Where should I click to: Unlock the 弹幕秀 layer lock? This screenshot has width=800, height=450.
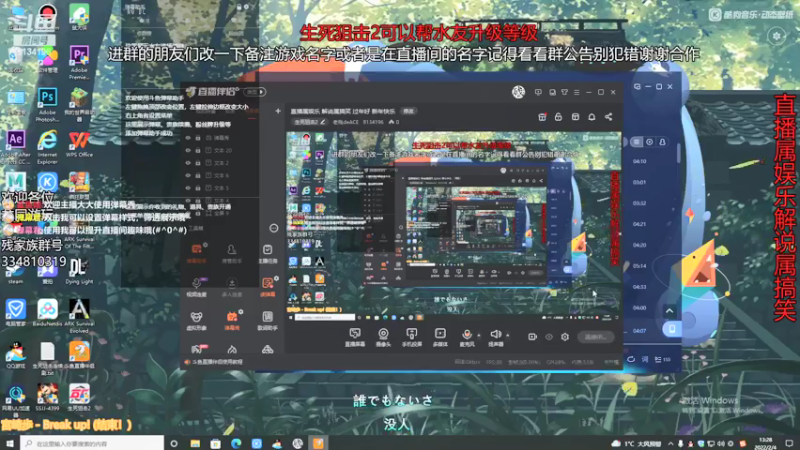[x=198, y=138]
